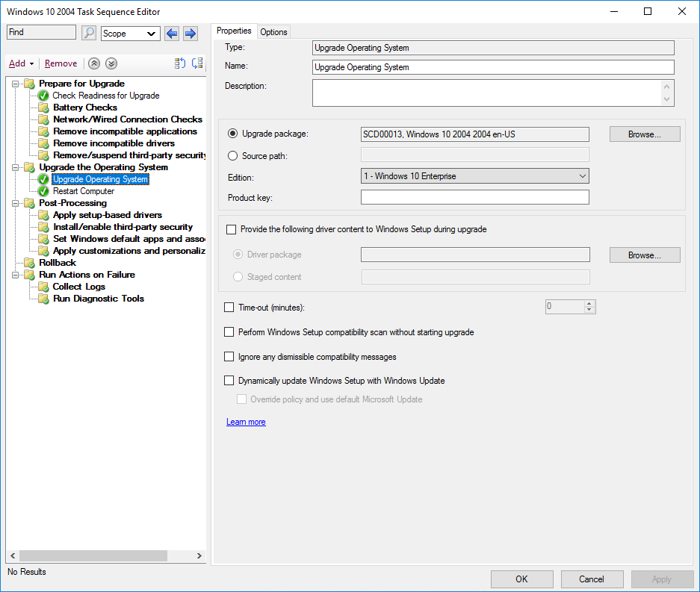Click the OK button
700x592 pixels.
click(522, 579)
